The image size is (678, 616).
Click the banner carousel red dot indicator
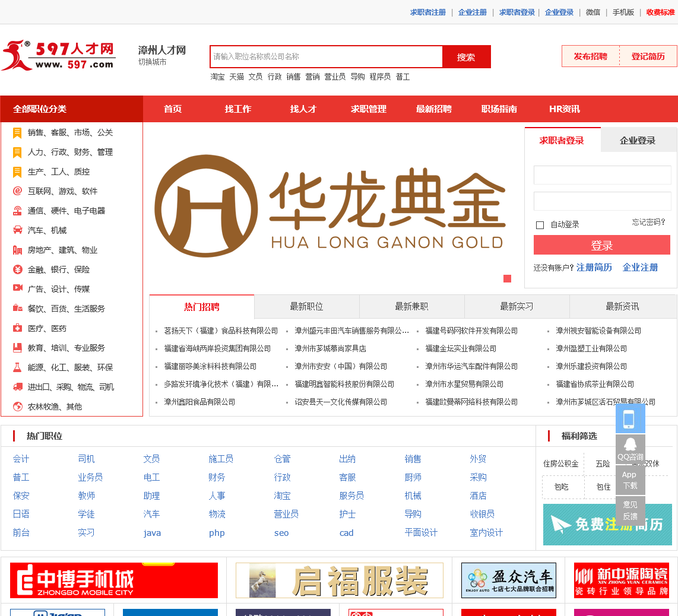(x=507, y=279)
